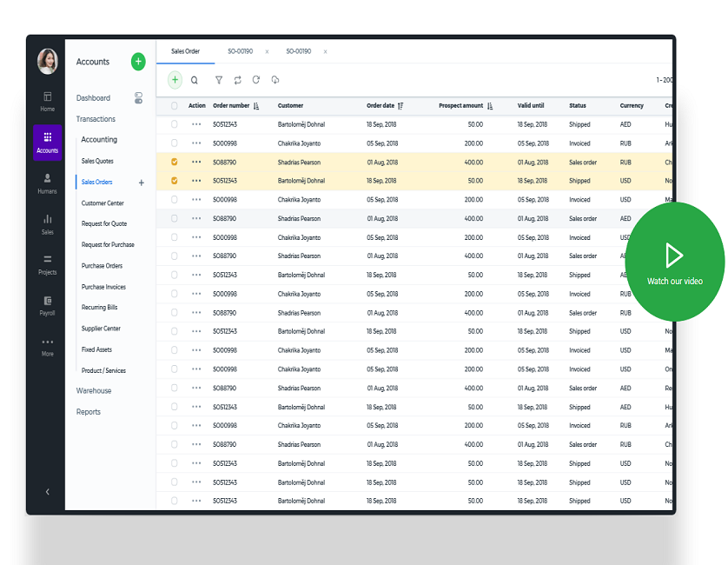Uncheck the Shadrias Pearson SO88790 highlighted row

pos(175,162)
